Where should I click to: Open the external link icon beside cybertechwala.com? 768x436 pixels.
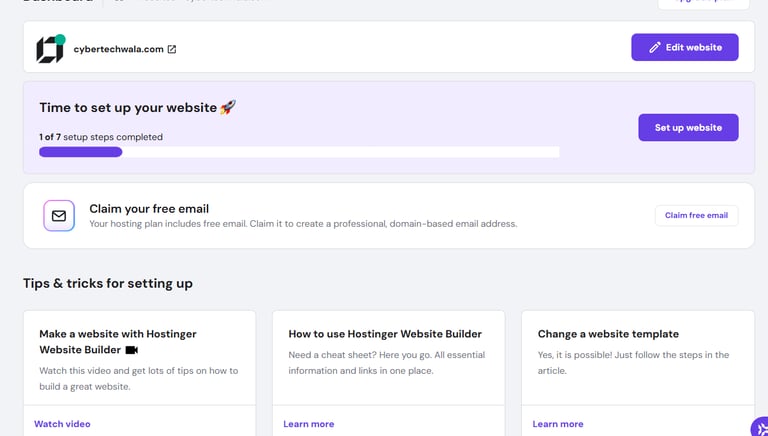(x=172, y=49)
